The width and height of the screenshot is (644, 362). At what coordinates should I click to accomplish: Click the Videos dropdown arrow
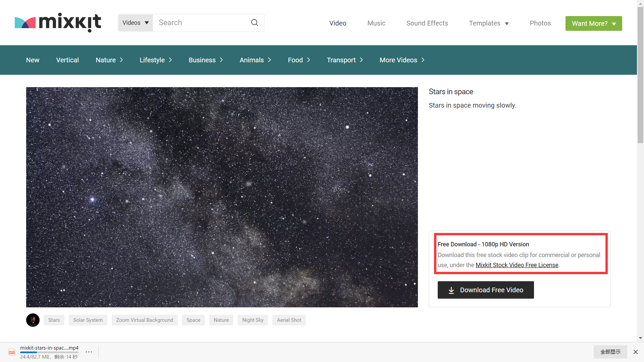point(147,22)
